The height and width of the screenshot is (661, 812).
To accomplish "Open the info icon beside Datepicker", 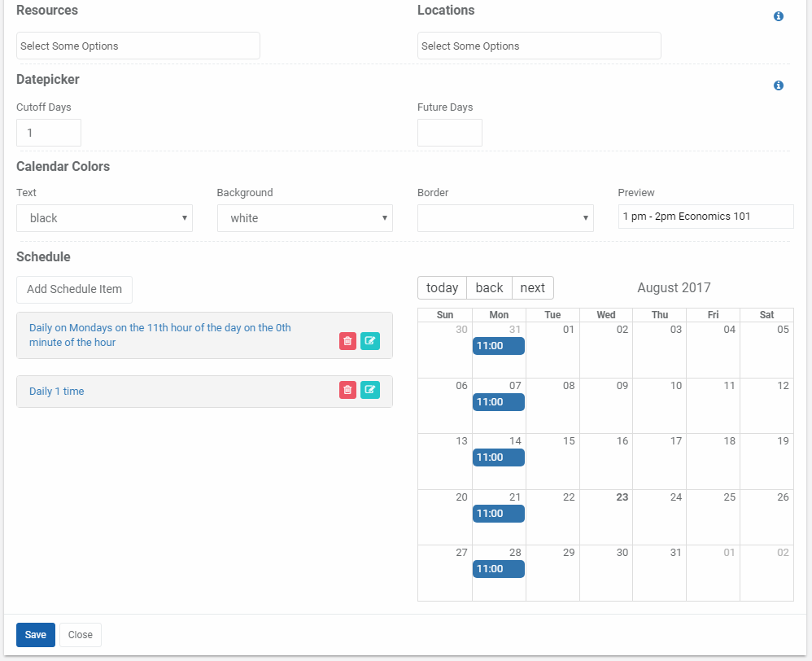I will click(x=779, y=85).
